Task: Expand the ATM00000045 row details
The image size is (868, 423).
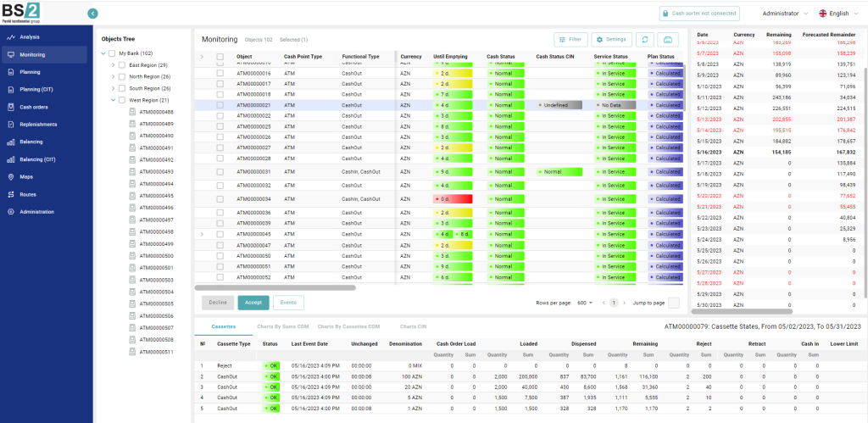Action: (x=202, y=234)
